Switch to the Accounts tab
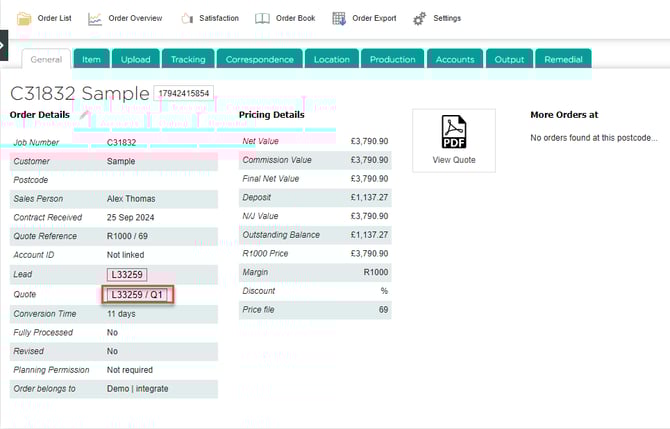This screenshot has width=670, height=429. click(x=454, y=59)
